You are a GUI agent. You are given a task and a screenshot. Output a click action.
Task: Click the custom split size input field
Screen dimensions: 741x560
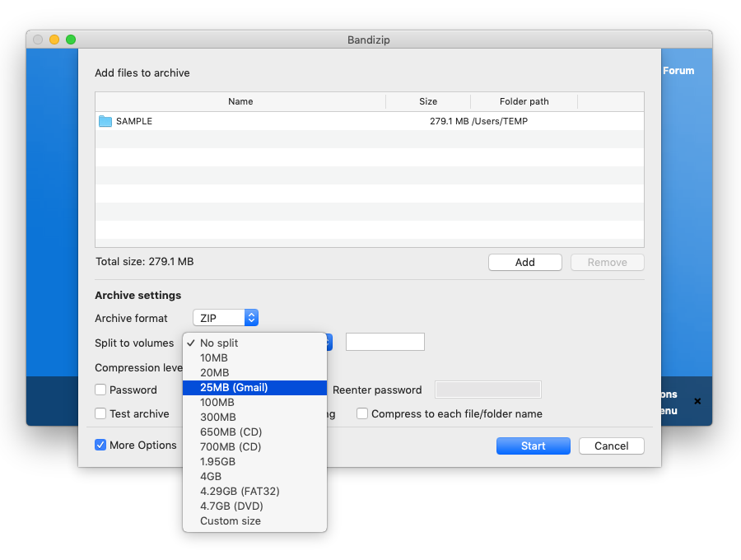click(x=384, y=342)
